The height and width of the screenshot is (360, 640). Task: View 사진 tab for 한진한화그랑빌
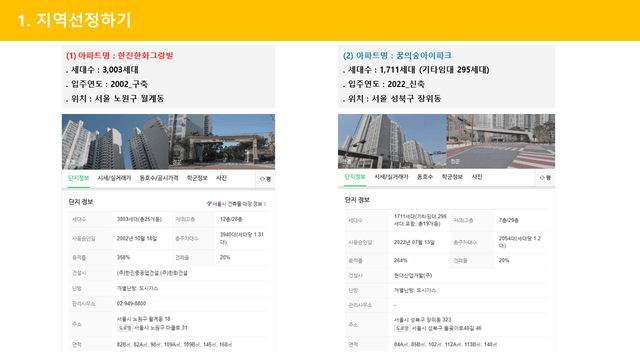221,178
